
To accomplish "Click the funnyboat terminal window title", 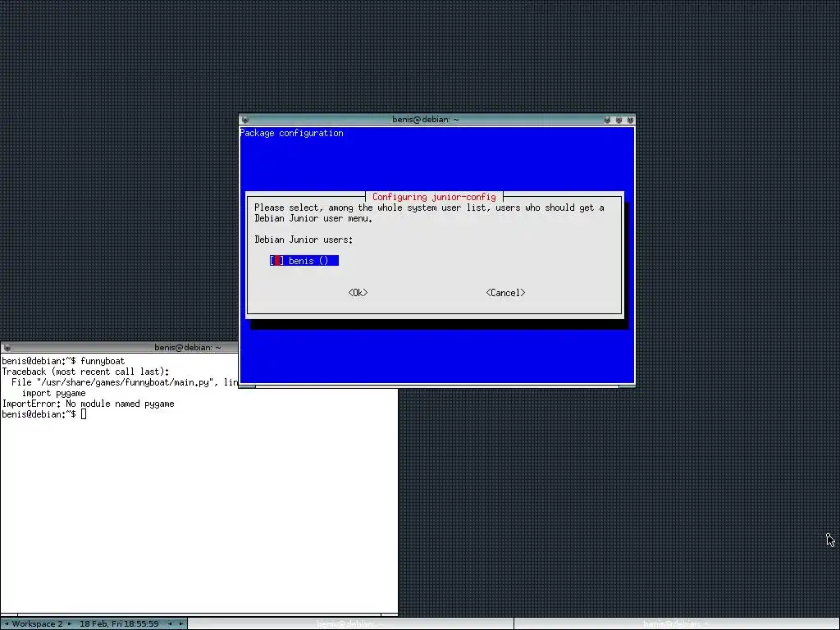I will [x=188, y=348].
